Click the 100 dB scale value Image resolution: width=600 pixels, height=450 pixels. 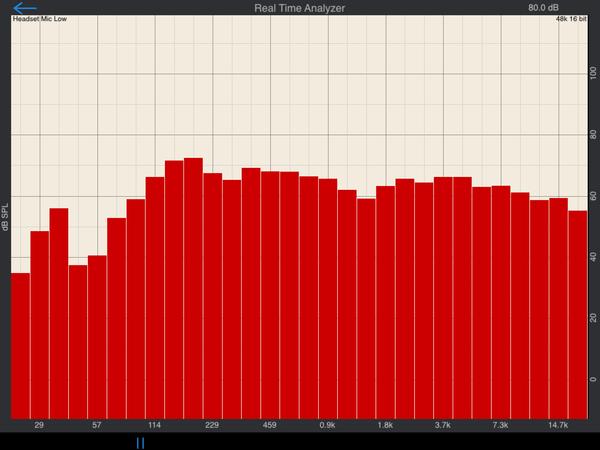pos(593,73)
